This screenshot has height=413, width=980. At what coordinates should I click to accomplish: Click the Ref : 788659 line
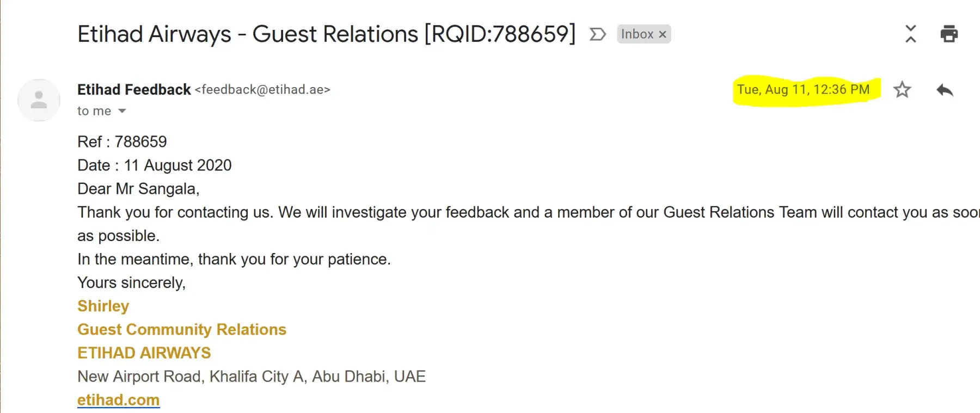click(x=122, y=142)
